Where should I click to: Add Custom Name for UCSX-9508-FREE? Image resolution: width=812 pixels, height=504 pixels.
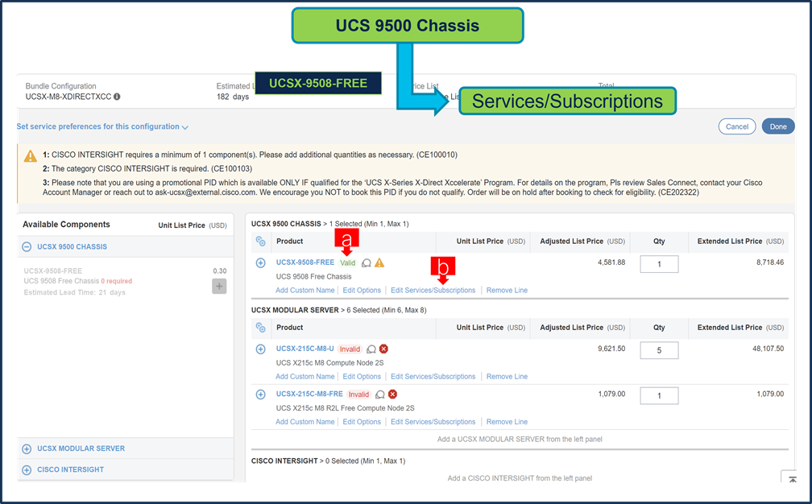[x=305, y=291]
